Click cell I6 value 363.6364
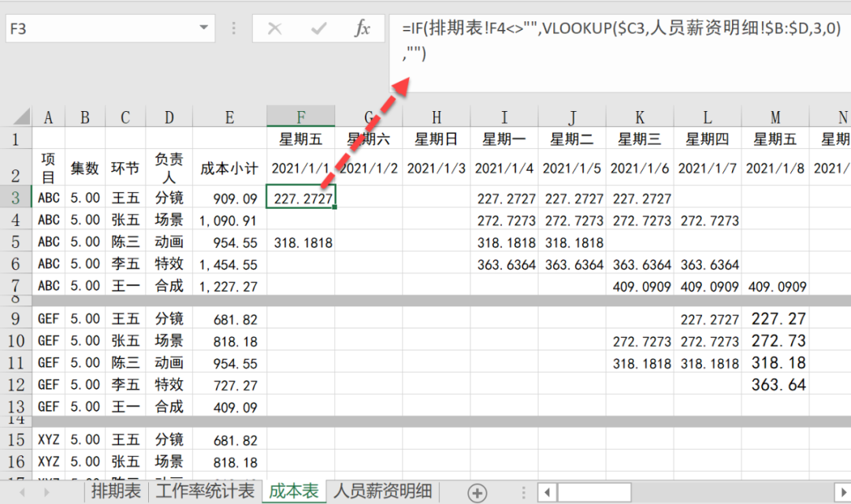Screen dimensions: 851x504 (x=504, y=265)
